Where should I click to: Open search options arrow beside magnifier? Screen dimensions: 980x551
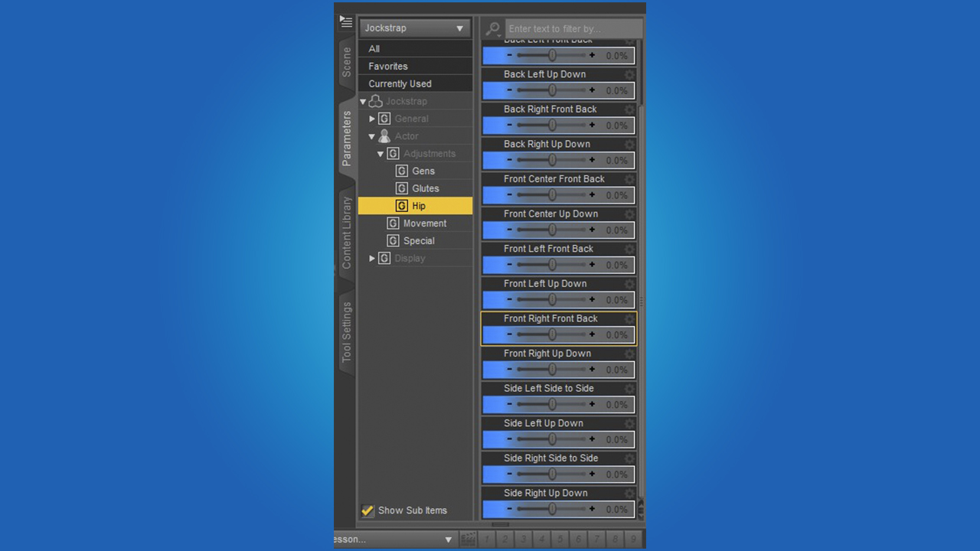[x=500, y=34]
